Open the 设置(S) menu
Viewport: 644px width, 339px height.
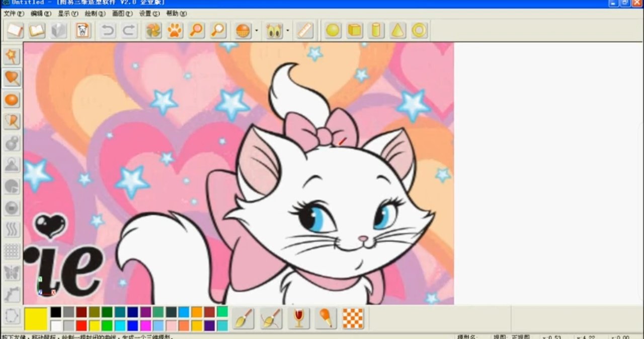tap(149, 14)
